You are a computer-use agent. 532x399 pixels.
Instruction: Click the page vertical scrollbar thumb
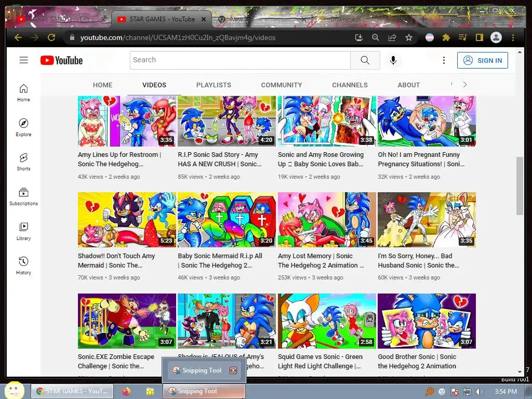click(x=520, y=185)
